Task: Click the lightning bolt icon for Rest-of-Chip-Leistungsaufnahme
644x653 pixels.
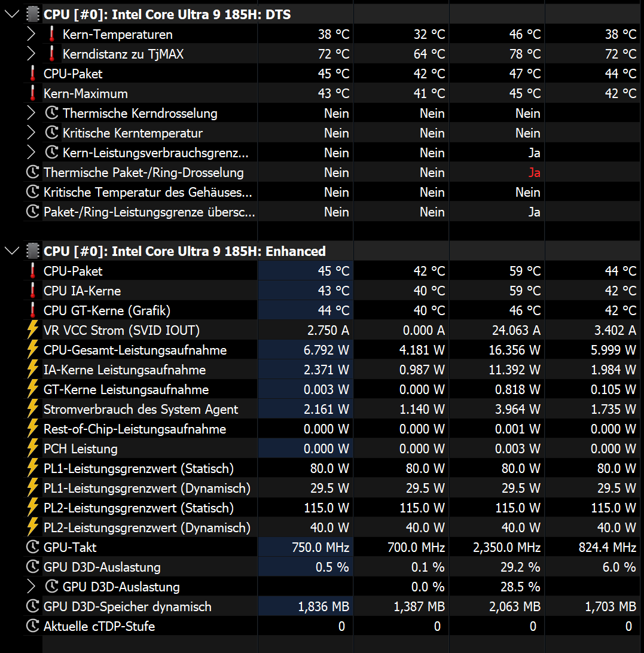Action: tap(32, 429)
